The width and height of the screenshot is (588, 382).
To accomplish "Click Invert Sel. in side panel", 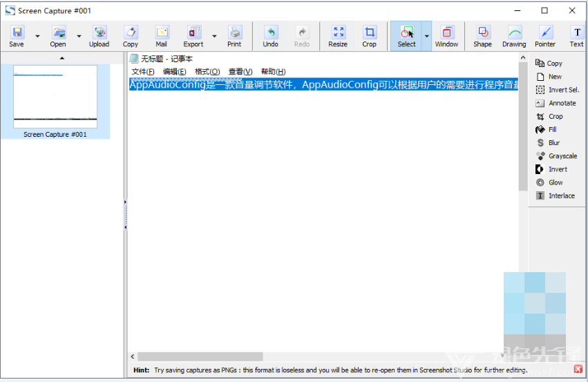I will coord(558,90).
